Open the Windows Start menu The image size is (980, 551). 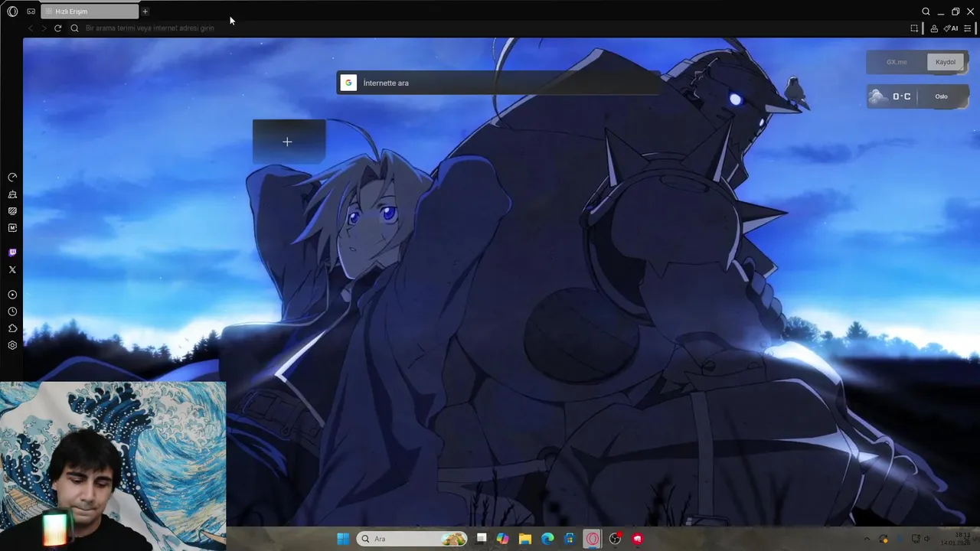pyautogui.click(x=343, y=539)
